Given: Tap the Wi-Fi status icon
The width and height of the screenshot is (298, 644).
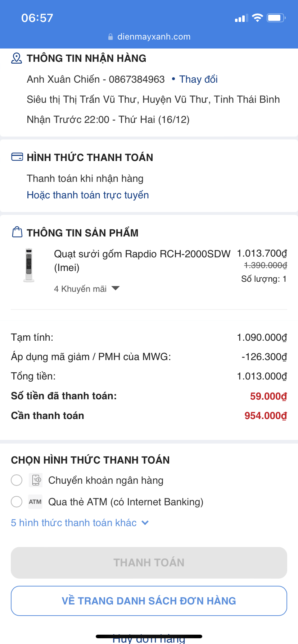Looking at the screenshot, I should click(x=257, y=18).
